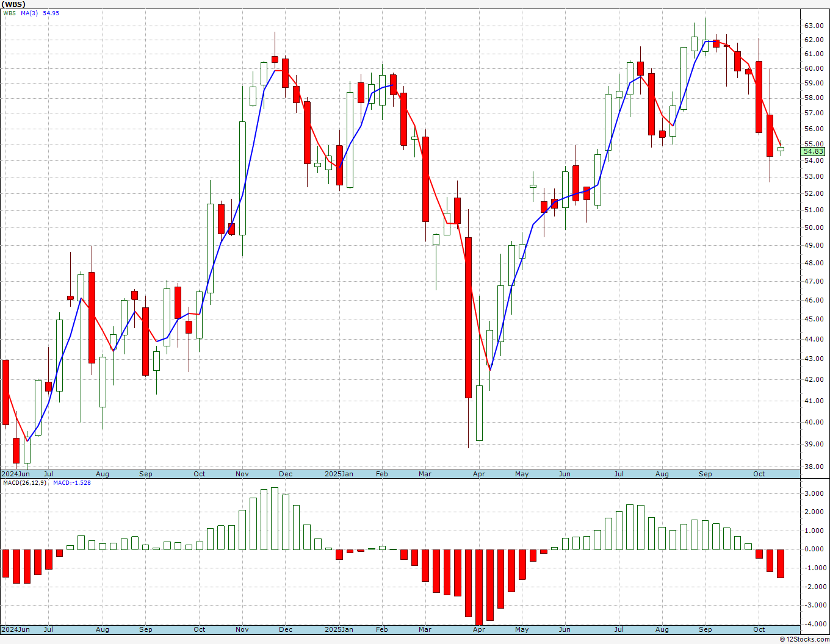Select the 44.00 price axis label
Screen dimensions: 830x644
[814, 339]
